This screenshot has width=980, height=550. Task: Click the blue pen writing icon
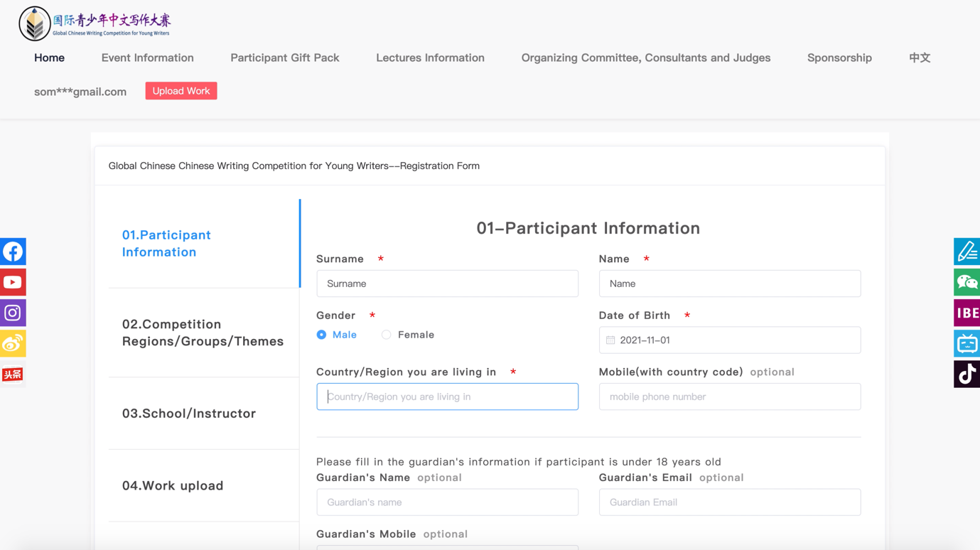point(966,252)
